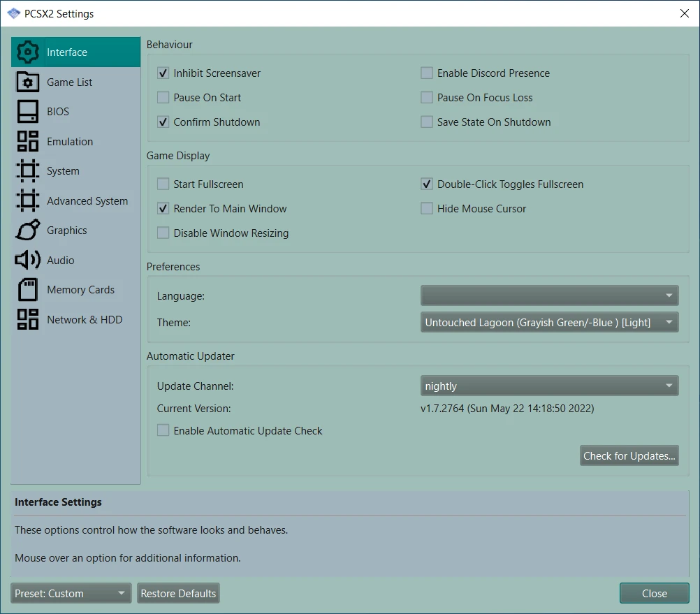Select the Memory Cards SD icon
700x614 pixels.
pyautogui.click(x=27, y=290)
